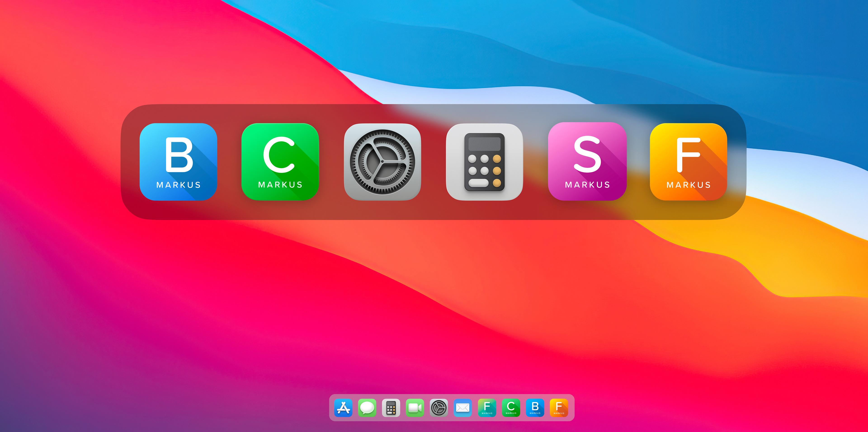The image size is (868, 432).
Task: Open the large System Preferences gear icon
Action: pos(382,162)
